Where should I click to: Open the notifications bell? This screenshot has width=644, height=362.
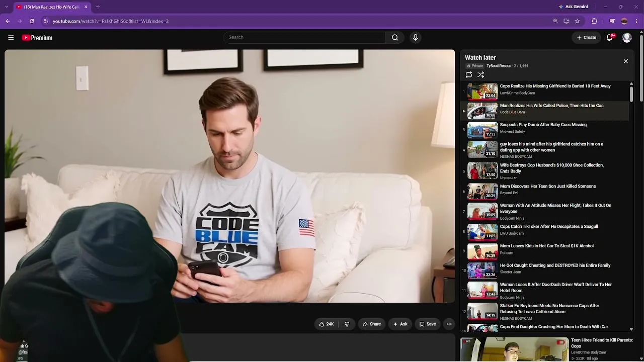[x=610, y=37]
